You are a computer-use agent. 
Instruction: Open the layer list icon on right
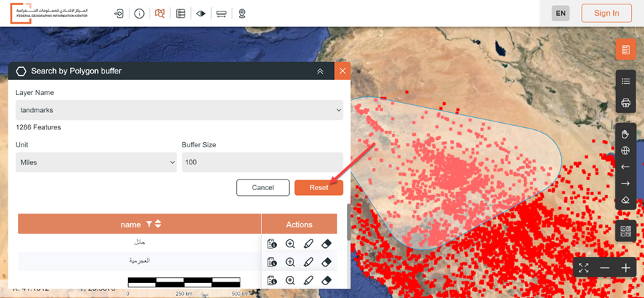pos(625,81)
